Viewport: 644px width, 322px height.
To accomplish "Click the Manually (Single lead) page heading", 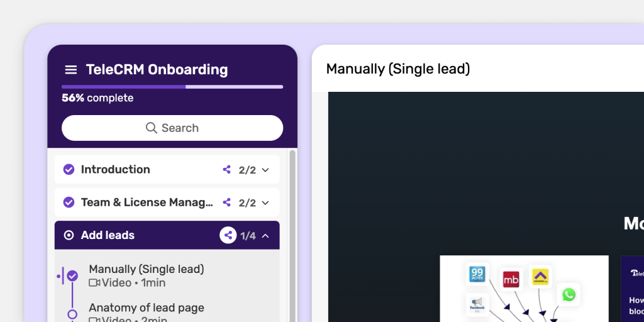I will [397, 69].
